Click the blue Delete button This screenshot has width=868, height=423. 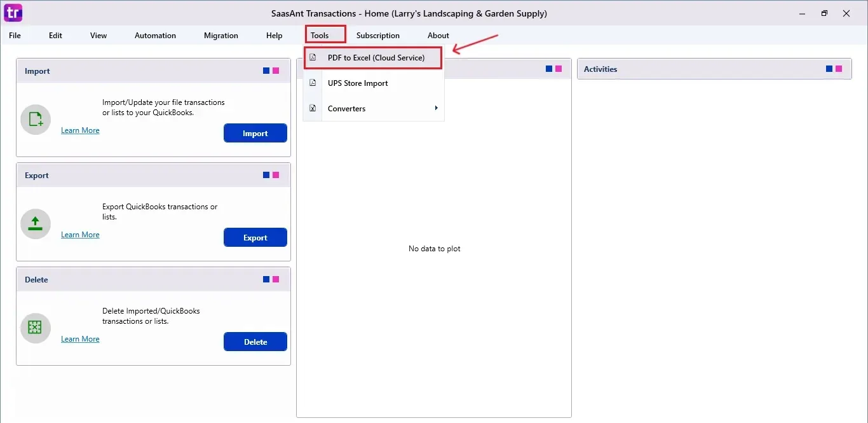tap(255, 342)
